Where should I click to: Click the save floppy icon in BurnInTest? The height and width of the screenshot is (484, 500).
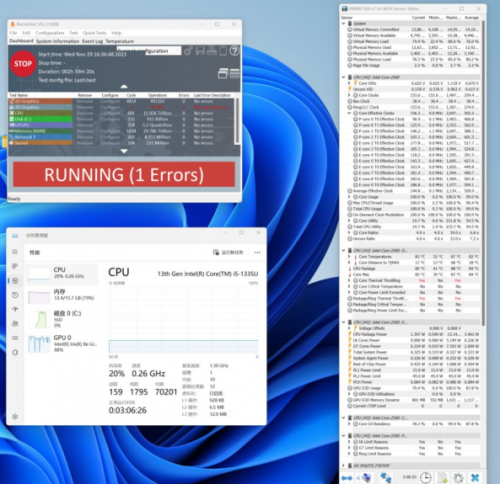click(200, 51)
